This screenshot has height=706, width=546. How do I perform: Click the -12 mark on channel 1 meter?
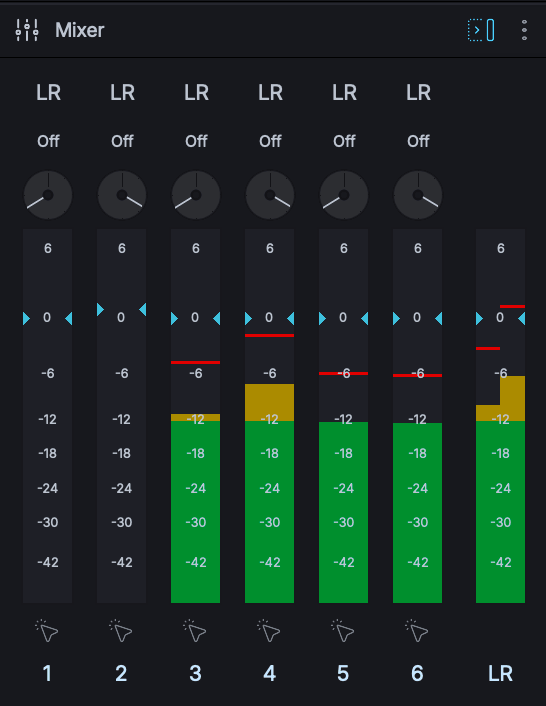(x=47, y=419)
